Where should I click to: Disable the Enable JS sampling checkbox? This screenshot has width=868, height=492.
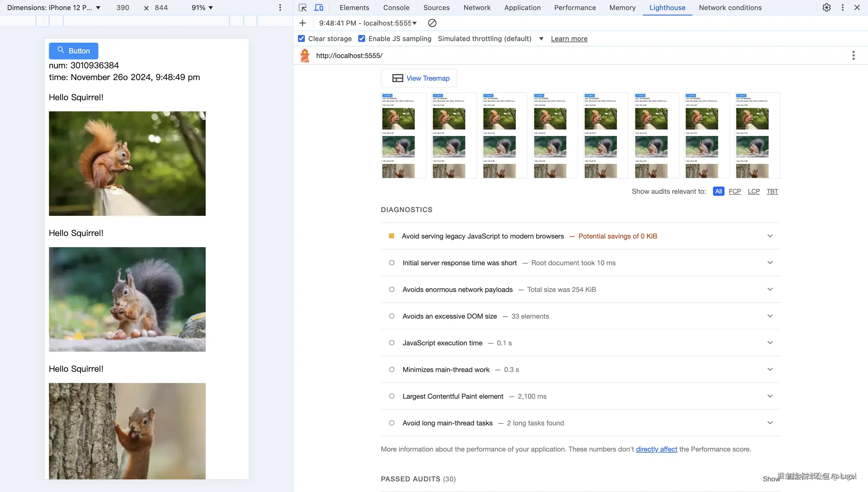tap(362, 38)
